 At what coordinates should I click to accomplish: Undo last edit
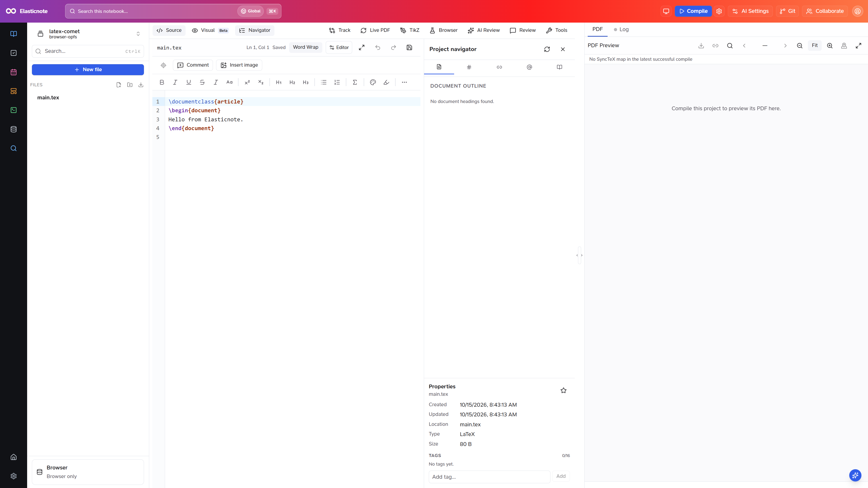pos(378,47)
